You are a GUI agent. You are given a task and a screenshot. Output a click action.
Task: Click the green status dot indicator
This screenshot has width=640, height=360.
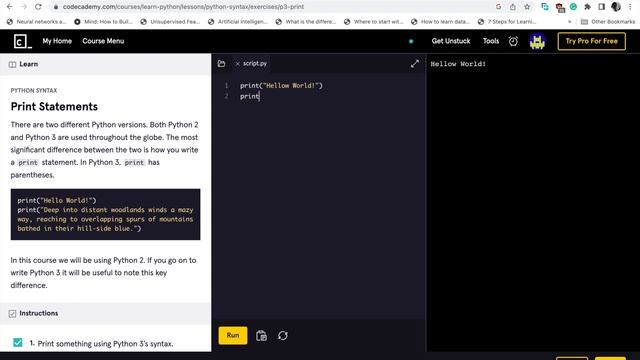tap(411, 41)
